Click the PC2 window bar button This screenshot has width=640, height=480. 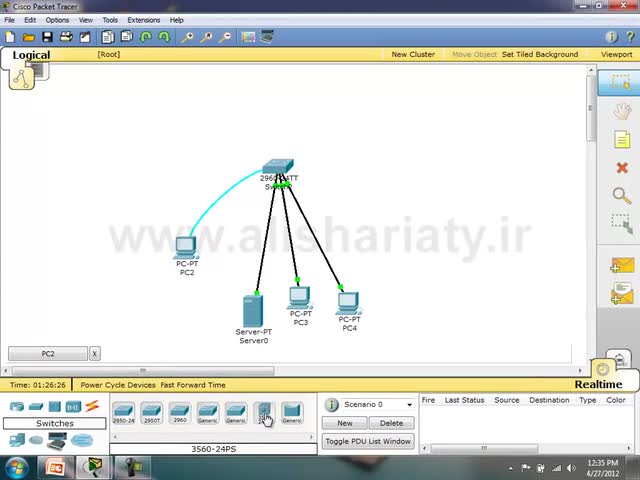48,354
